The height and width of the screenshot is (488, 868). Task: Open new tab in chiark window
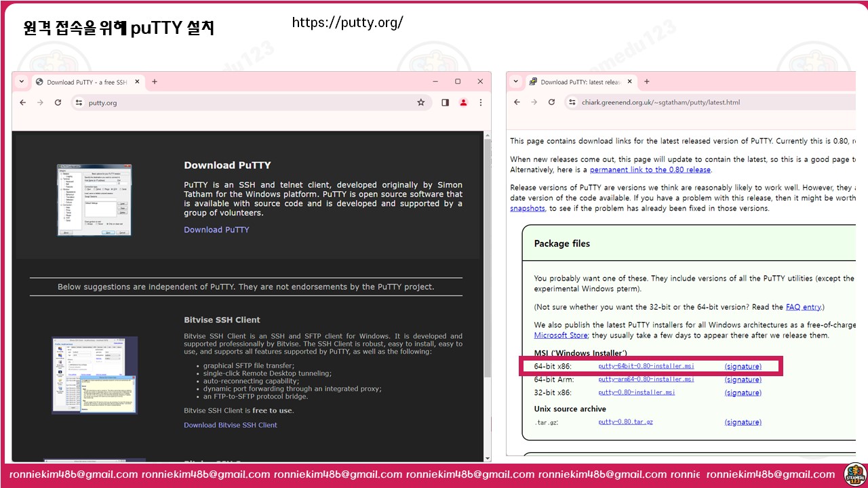point(647,81)
